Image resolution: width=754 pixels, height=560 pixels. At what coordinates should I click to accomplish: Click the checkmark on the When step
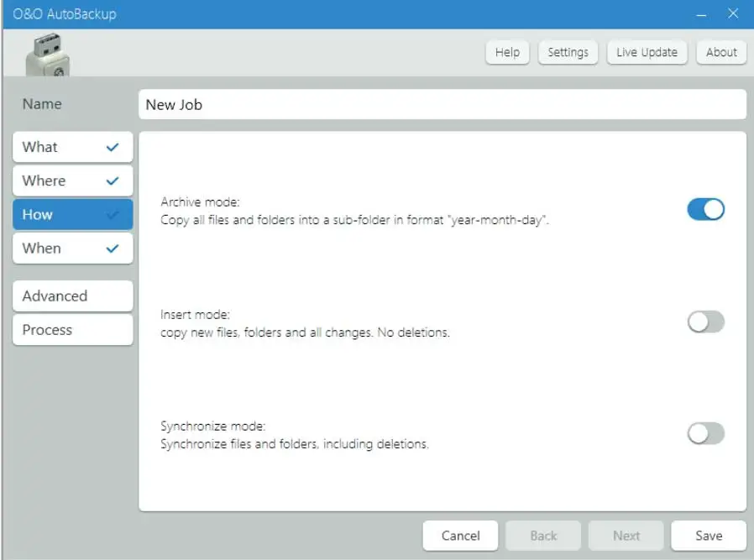click(x=113, y=249)
